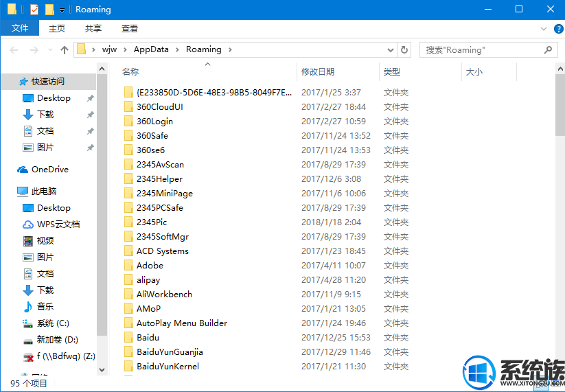Select the BaiduYunGuanjia folder icon
This screenshot has width=565, height=392.
(x=128, y=352)
